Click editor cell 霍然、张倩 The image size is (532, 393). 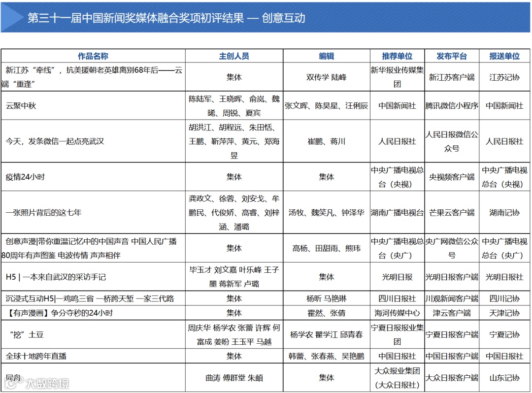click(x=327, y=313)
